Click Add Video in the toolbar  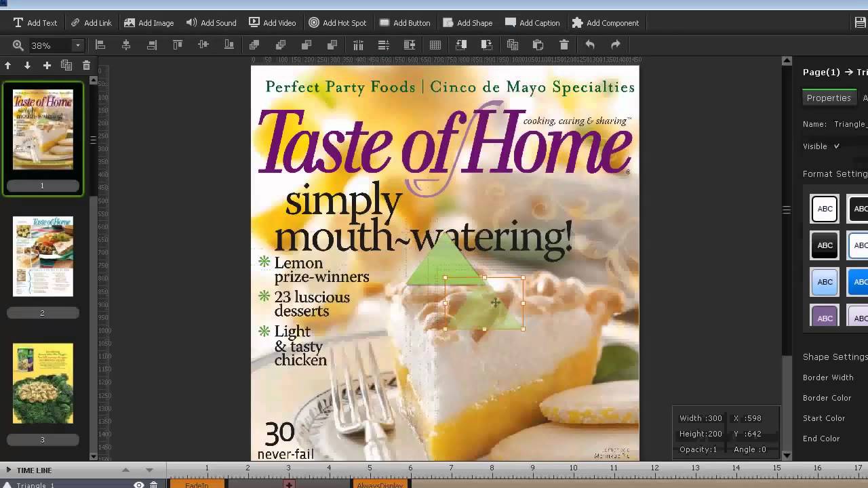pos(272,22)
